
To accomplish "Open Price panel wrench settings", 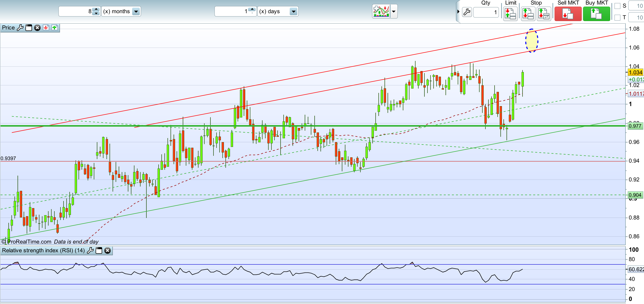I will click(x=20, y=28).
